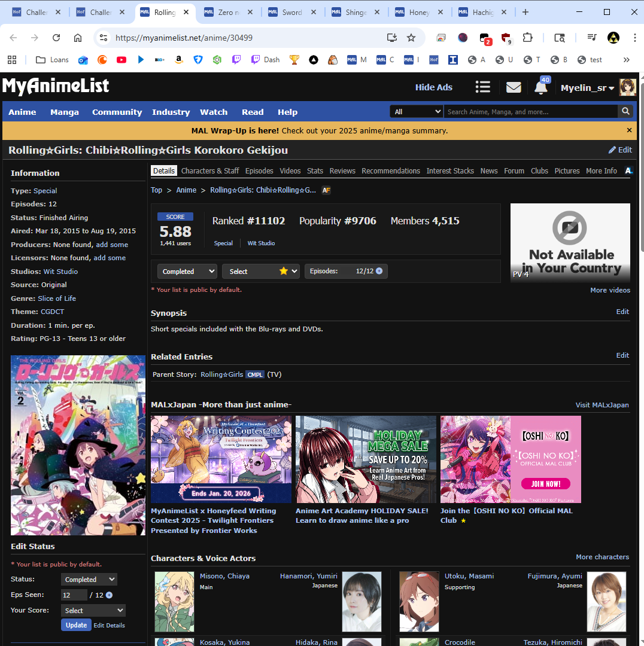Viewport: 644px width, 646px height.
Task: Open a new browser tab
Action: click(525, 13)
